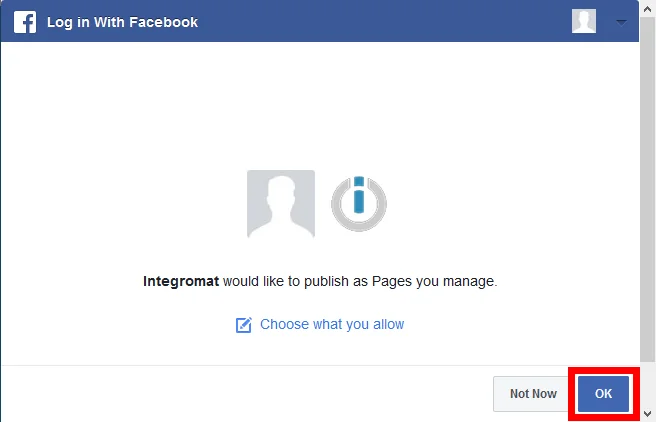This screenshot has height=422, width=656.
Task: Click the scrollbar track below the thumb
Action: (647, 385)
